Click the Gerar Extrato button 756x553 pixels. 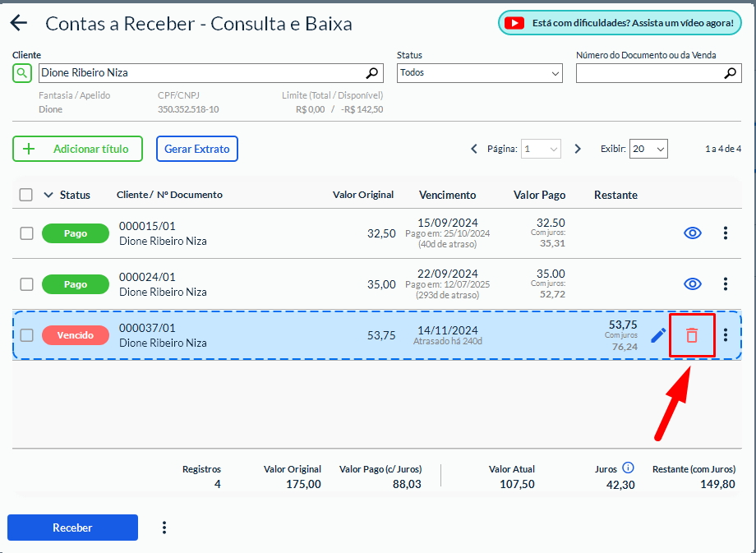196,149
